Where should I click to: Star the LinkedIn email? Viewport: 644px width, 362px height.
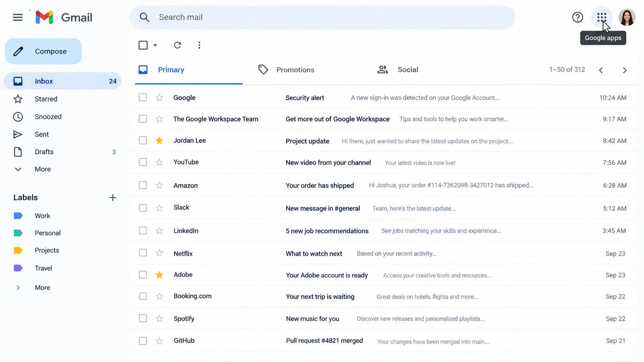(159, 230)
